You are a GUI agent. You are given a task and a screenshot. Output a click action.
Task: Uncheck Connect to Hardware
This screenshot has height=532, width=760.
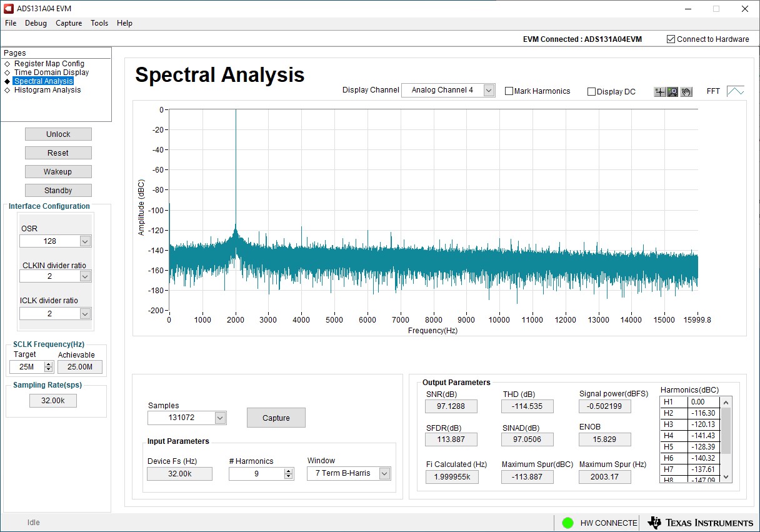(x=671, y=39)
